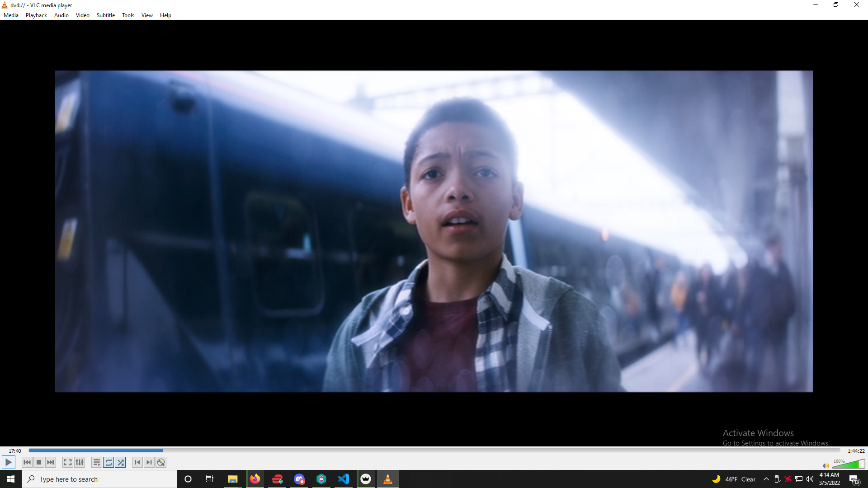The height and width of the screenshot is (488, 868).
Task: Open the Windows Start menu
Action: tap(11, 479)
